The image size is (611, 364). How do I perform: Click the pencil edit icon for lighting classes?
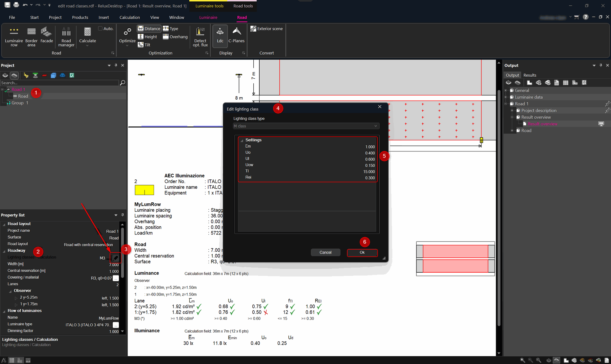(x=116, y=258)
